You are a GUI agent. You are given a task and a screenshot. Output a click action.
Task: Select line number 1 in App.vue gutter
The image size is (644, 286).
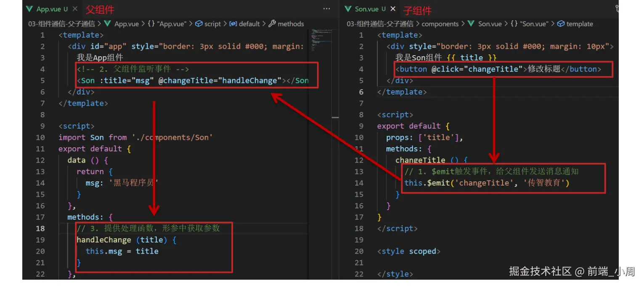point(42,35)
